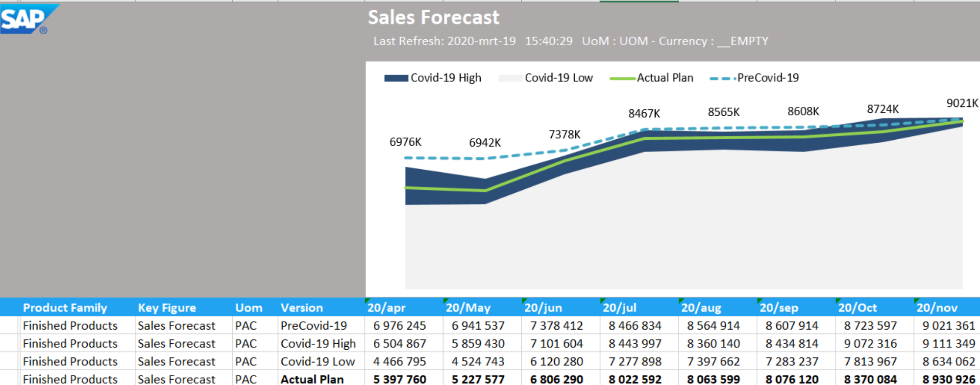Select the Sales Forecast title

tap(433, 18)
